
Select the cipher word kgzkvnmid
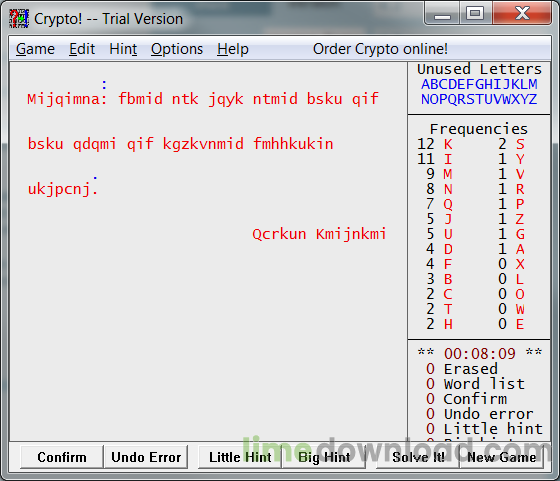click(203, 144)
